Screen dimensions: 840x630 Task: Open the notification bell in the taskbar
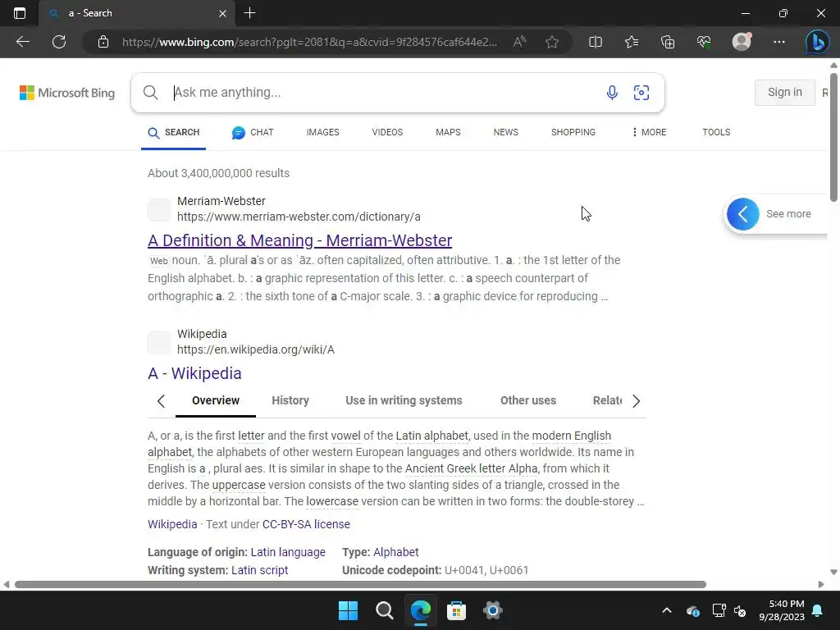[818, 610]
